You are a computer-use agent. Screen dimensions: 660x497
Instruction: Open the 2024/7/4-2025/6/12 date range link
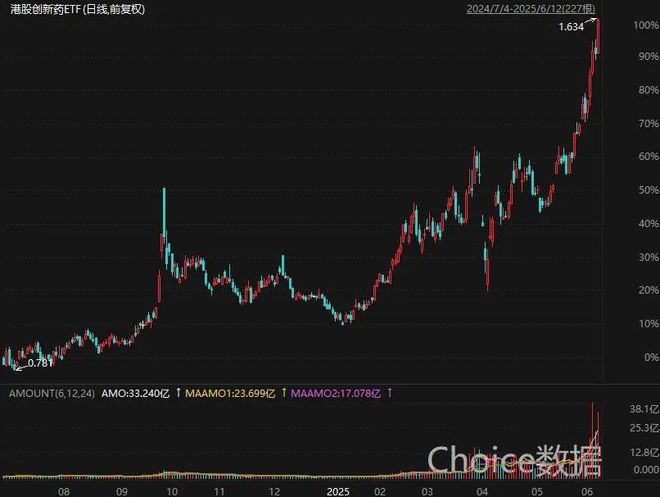click(533, 9)
